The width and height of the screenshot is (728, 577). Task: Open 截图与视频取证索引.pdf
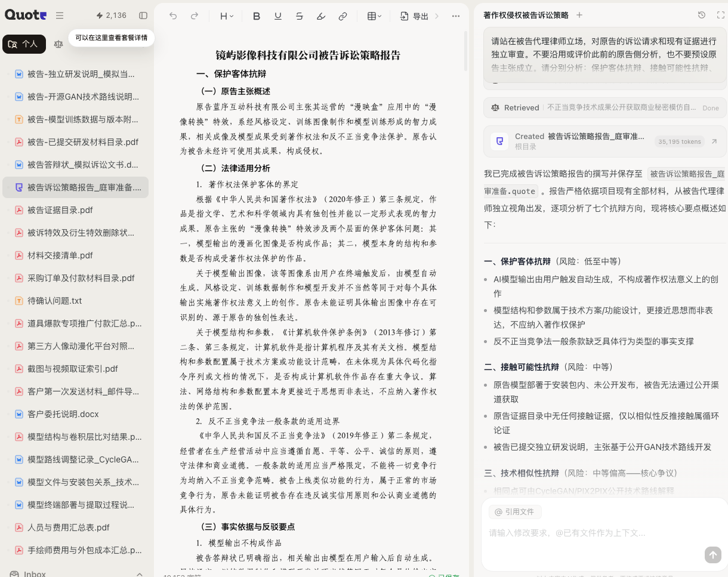click(75, 369)
